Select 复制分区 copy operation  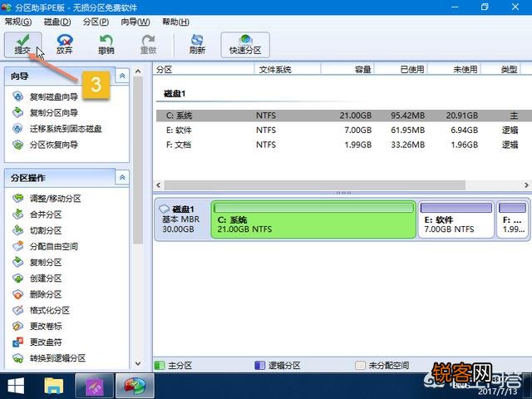[37, 263]
